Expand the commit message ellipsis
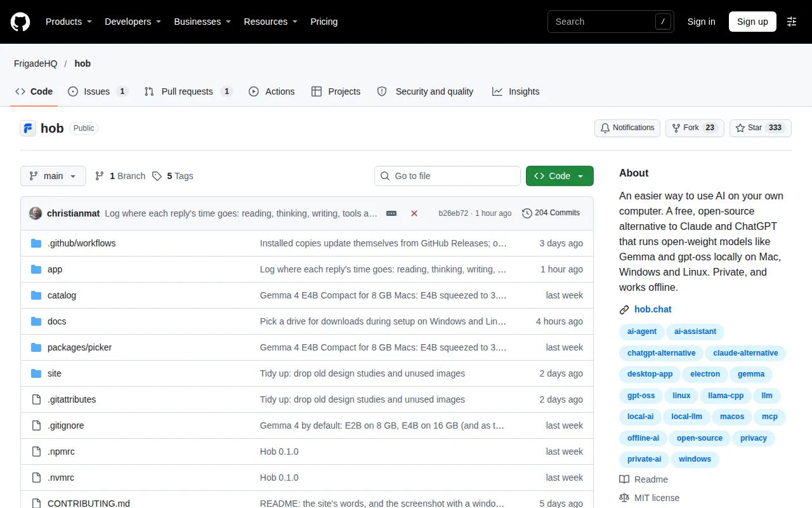 [x=391, y=213]
